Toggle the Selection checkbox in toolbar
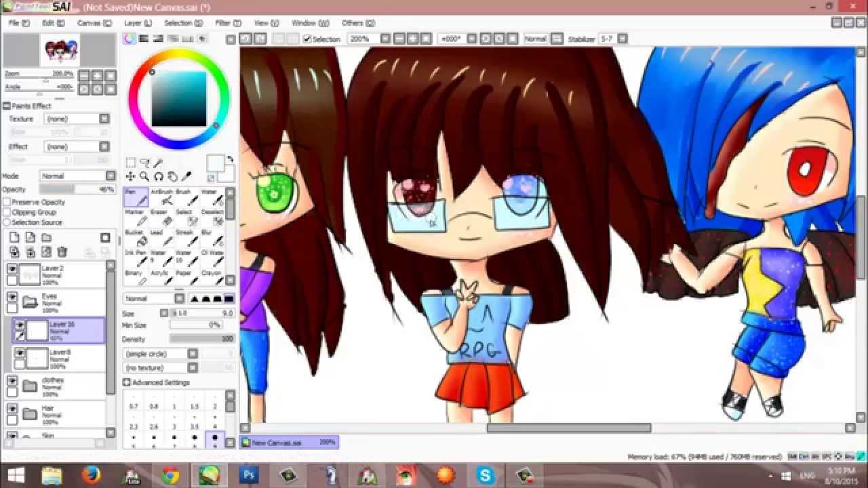 pyautogui.click(x=307, y=39)
